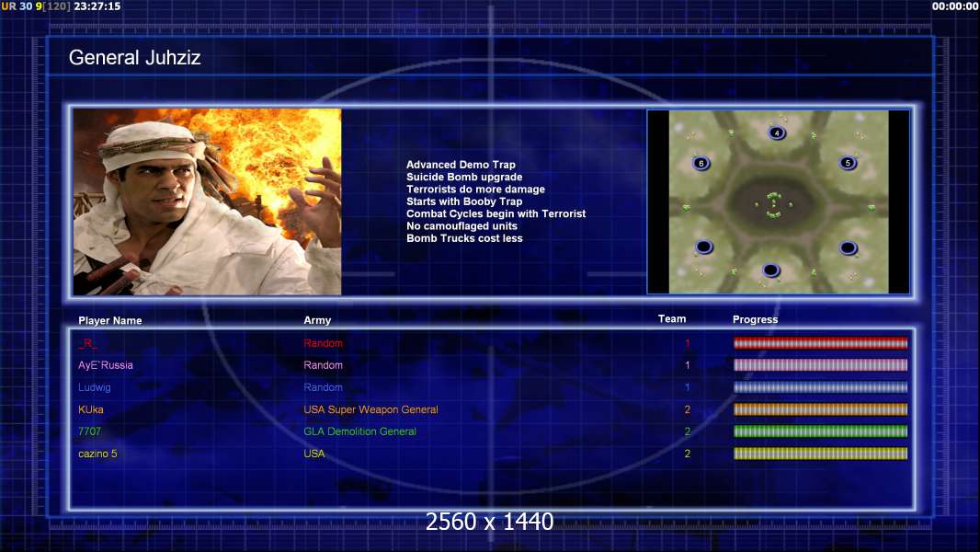Click Ludwig's "Random" army entry
The image size is (980, 552).
[x=323, y=387]
